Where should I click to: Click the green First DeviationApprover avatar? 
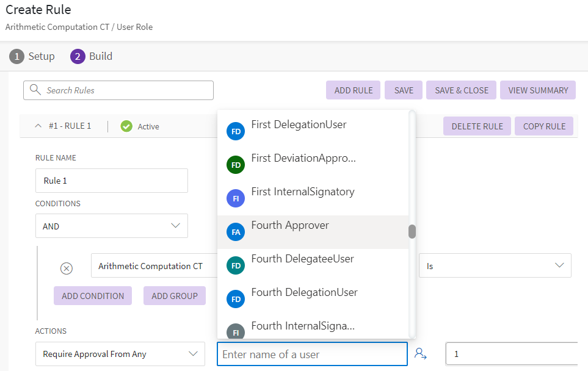click(x=235, y=165)
